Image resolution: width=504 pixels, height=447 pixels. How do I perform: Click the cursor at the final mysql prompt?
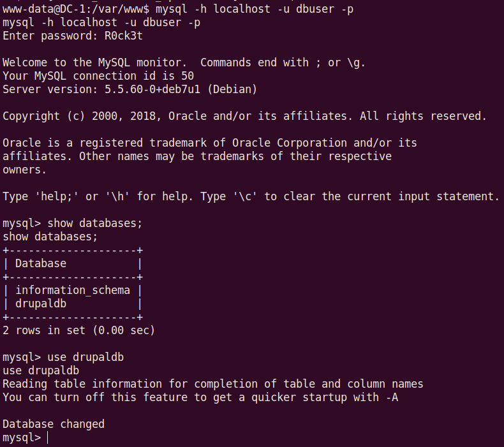pyautogui.click(x=48, y=437)
